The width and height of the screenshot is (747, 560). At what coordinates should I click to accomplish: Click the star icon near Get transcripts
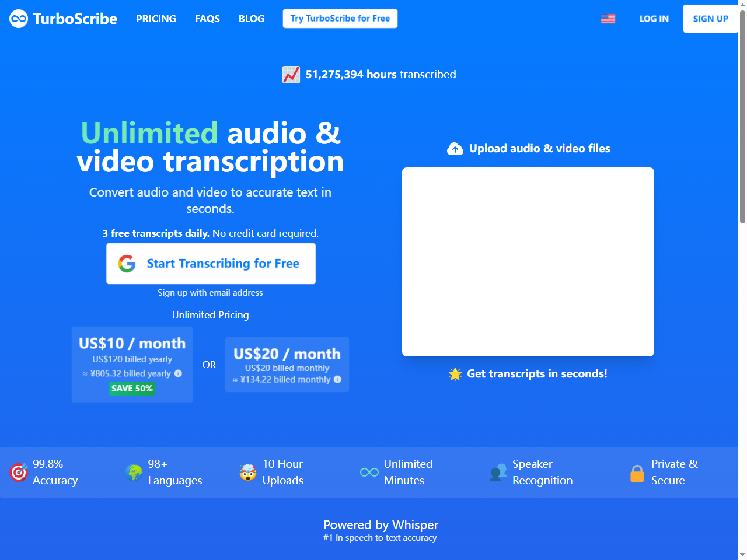pos(455,374)
